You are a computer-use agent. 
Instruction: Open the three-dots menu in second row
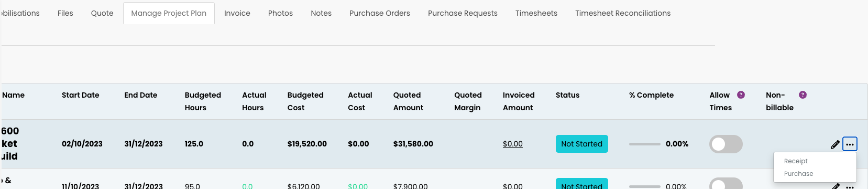pyautogui.click(x=850, y=187)
